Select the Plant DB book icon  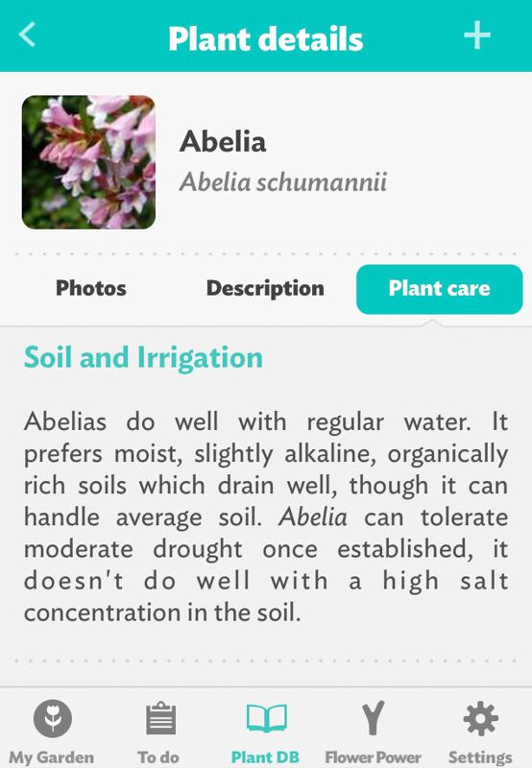coord(267,718)
